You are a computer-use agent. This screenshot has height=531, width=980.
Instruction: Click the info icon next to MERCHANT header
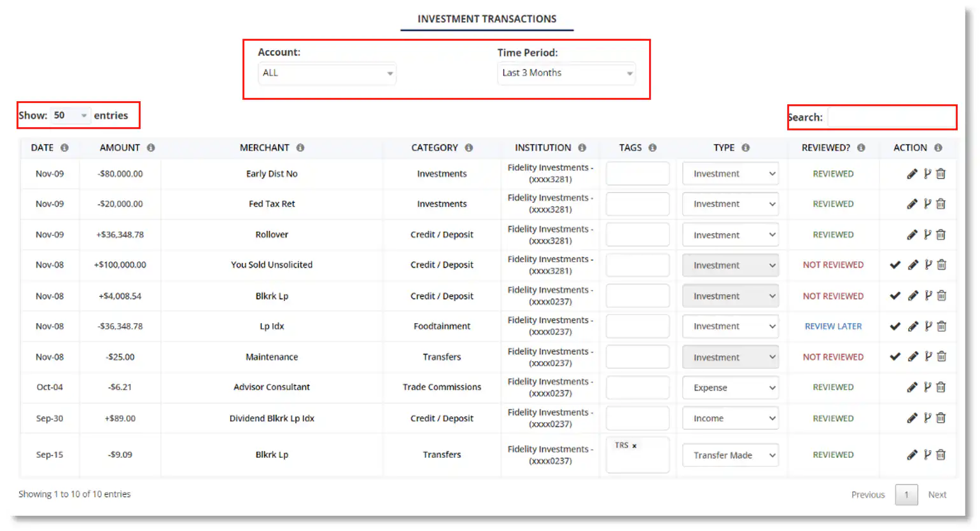300,148
